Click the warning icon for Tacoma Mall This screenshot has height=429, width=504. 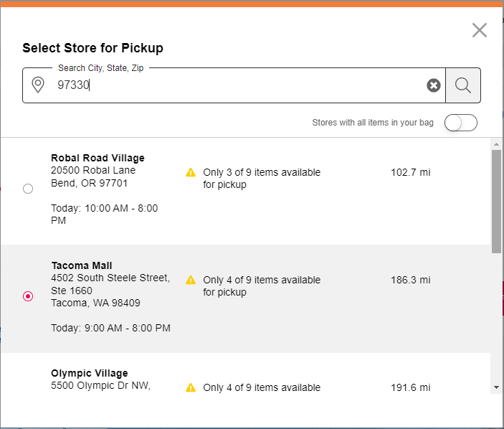(191, 280)
